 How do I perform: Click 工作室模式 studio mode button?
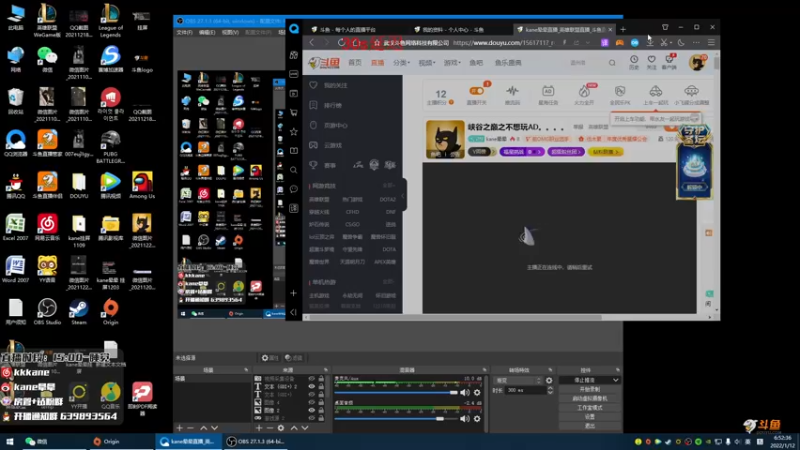tap(589, 408)
